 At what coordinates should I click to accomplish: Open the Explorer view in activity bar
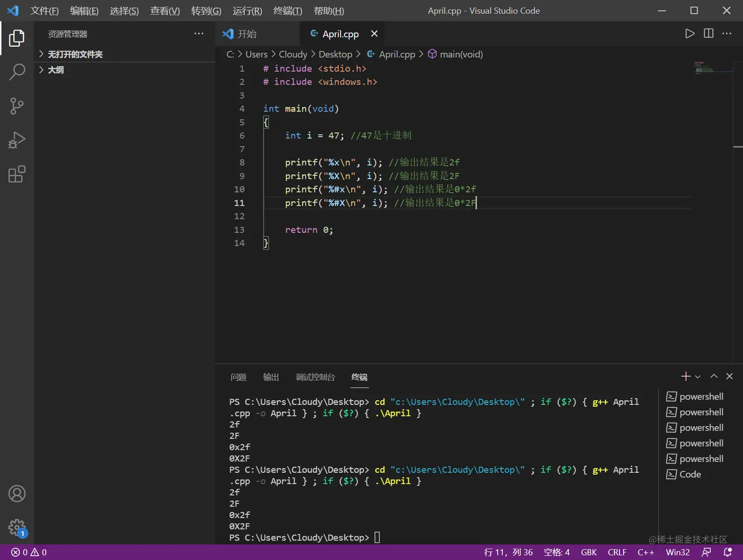(x=17, y=38)
